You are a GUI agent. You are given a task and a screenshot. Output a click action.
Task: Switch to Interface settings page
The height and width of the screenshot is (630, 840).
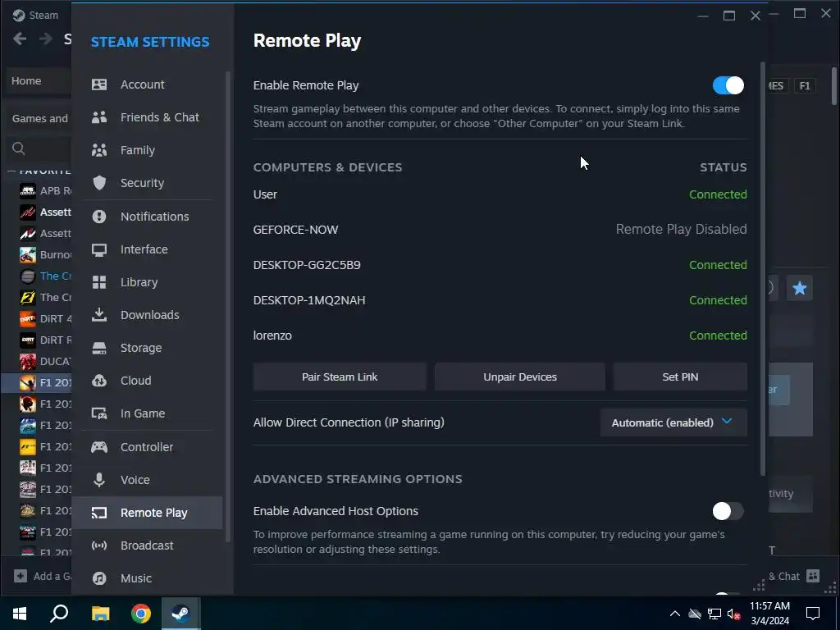coord(147,249)
